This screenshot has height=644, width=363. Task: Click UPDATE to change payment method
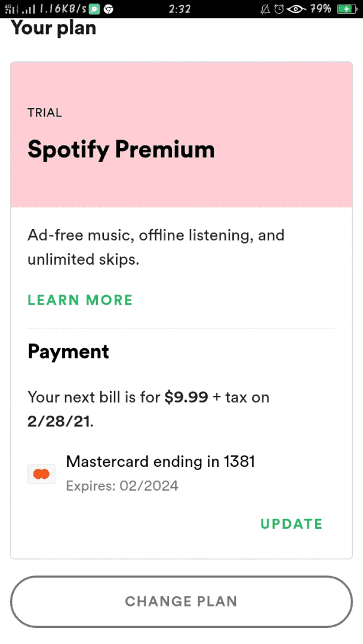click(291, 524)
